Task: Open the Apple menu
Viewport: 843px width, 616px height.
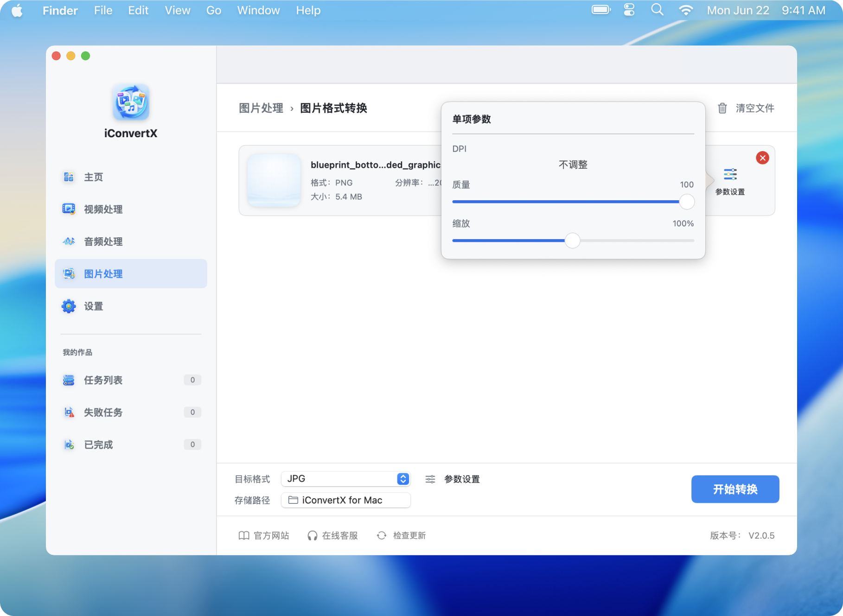Action: click(17, 10)
